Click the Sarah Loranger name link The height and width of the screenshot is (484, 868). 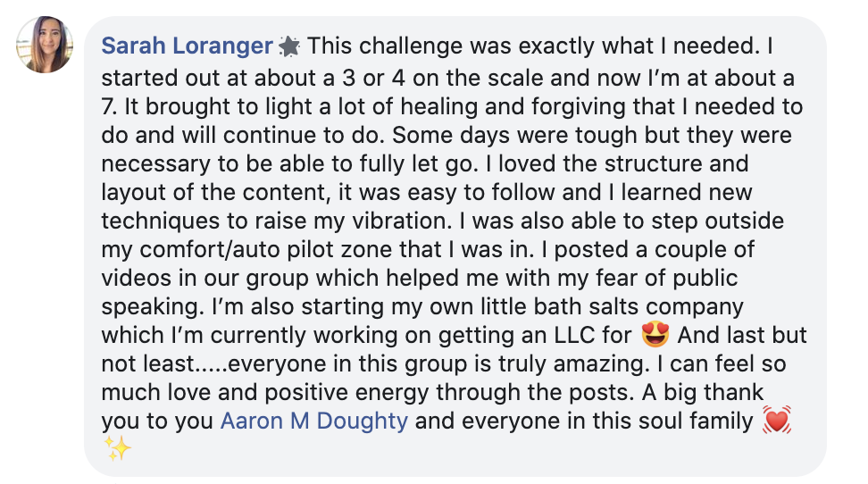pos(188,46)
